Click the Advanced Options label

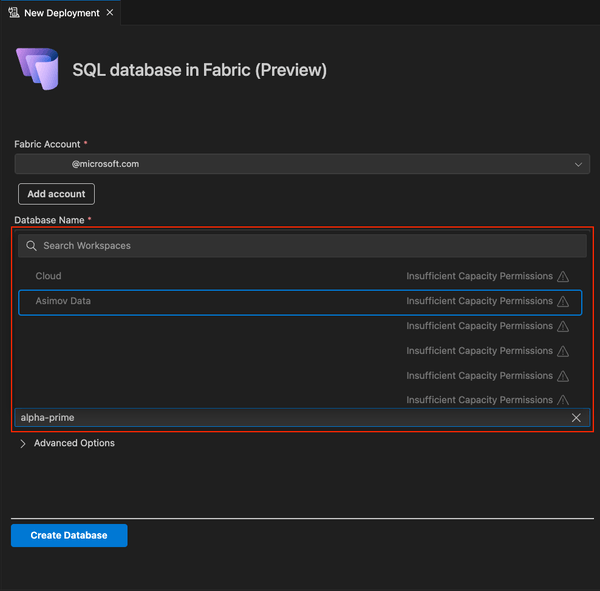(74, 443)
